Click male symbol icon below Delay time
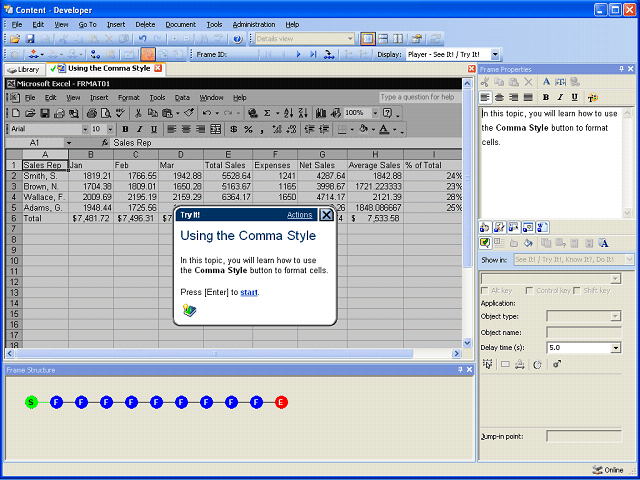Viewport: 640px width, 480px height. (x=557, y=364)
